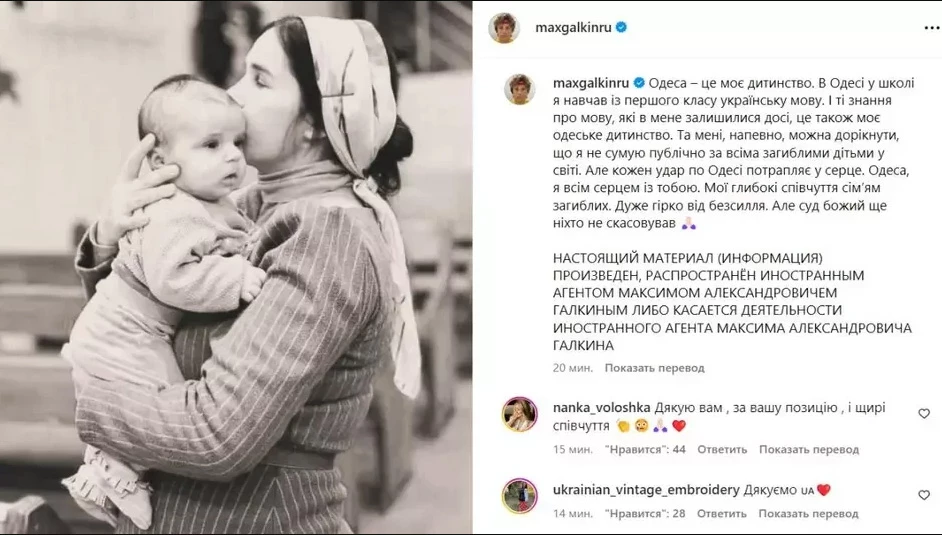The width and height of the screenshot is (942, 535).
Task: Show translation of the post caption
Action: [654, 367]
